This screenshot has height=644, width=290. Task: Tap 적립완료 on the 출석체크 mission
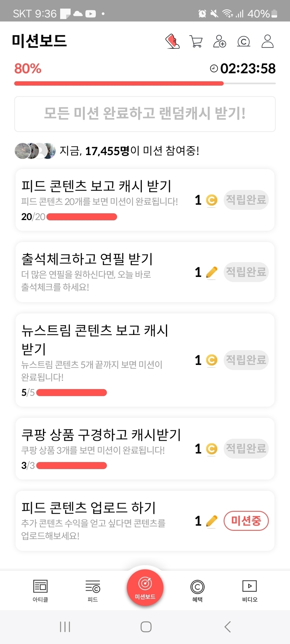(246, 272)
